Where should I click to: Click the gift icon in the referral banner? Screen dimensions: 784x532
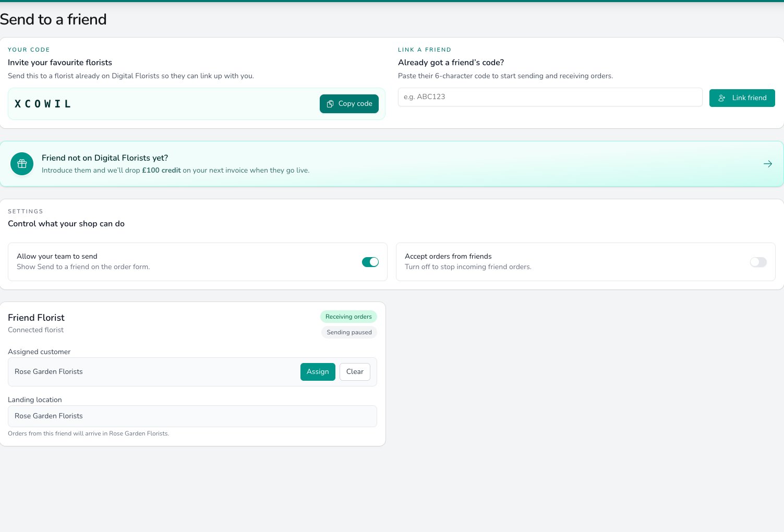[x=22, y=164]
